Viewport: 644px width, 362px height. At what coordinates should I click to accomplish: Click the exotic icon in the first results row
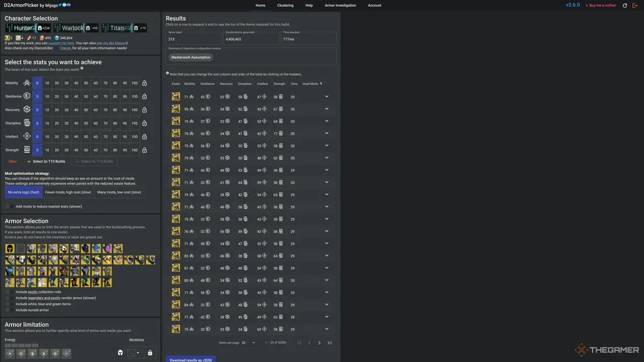coord(175,97)
